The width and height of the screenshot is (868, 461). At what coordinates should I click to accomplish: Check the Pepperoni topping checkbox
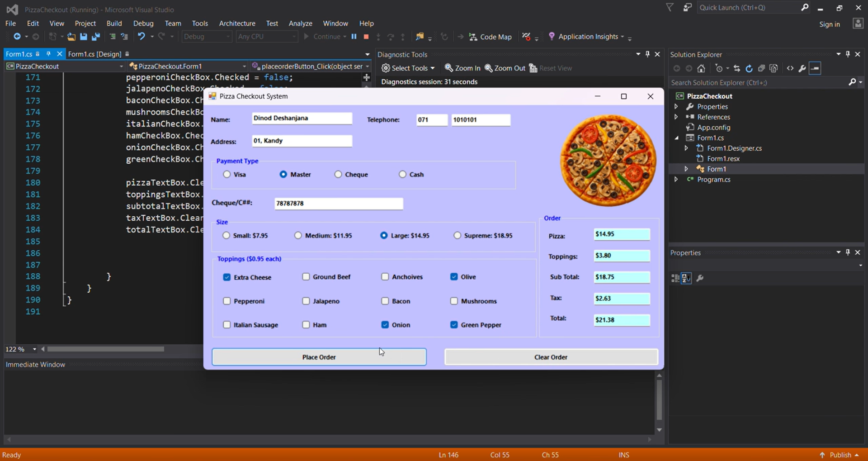click(227, 301)
